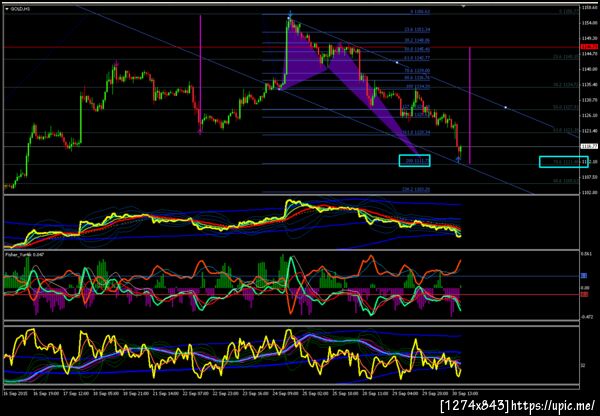Image resolution: width=600 pixels, height=416 pixels.
Task: Click the current price tag 1116.77
Action: pyautogui.click(x=587, y=146)
